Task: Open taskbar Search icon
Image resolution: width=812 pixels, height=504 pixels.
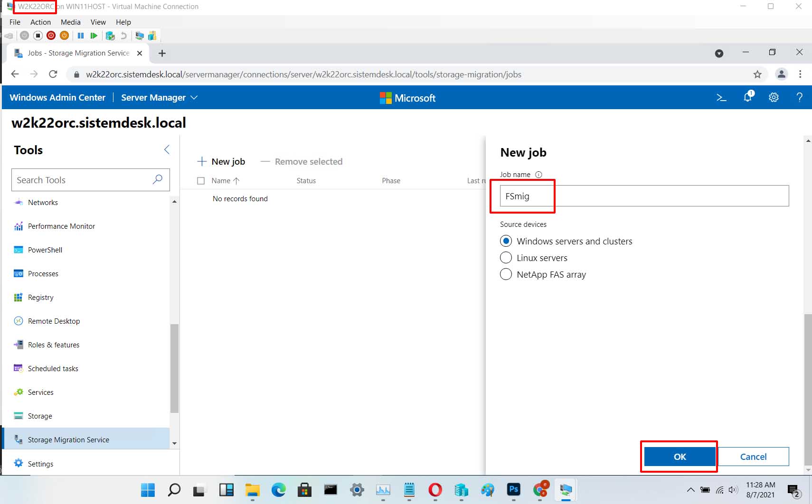Action: pos(174,490)
